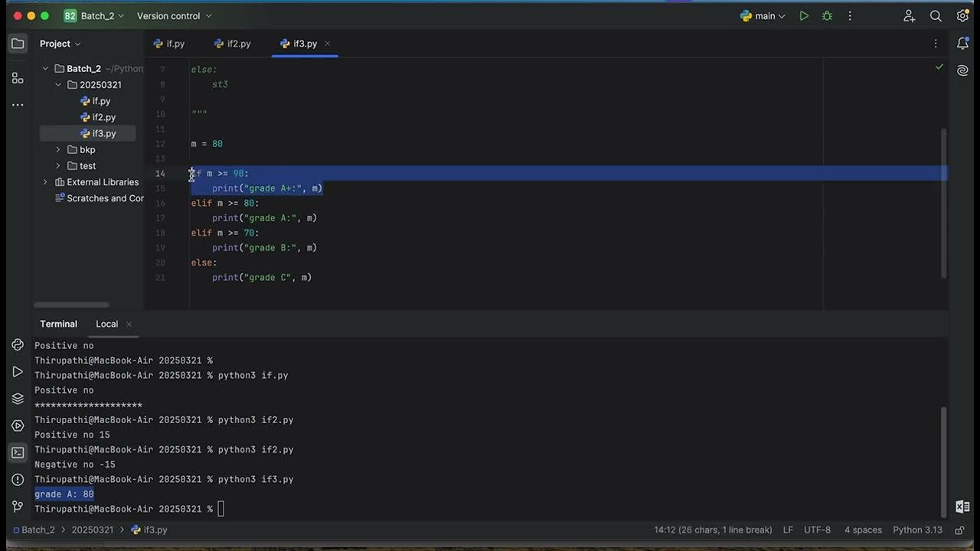Image resolution: width=980 pixels, height=551 pixels.
Task: Click line number 21 in gutter
Action: [x=160, y=278]
